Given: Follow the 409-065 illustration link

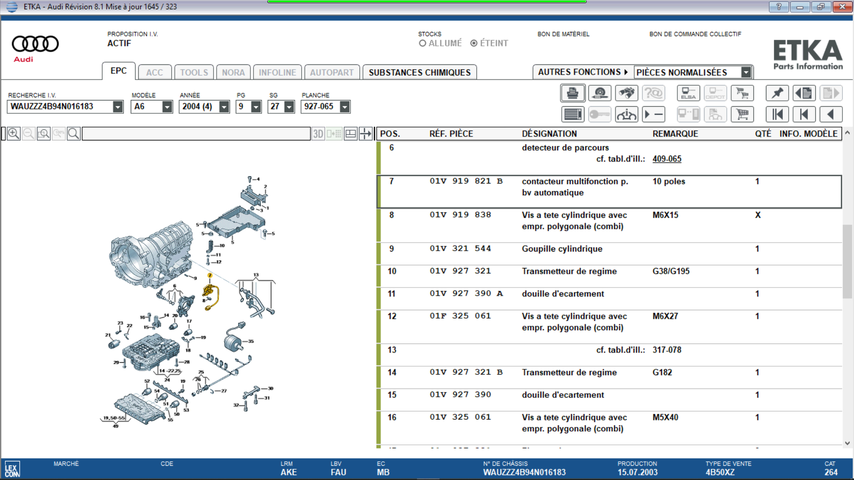Looking at the screenshot, I should coord(666,159).
